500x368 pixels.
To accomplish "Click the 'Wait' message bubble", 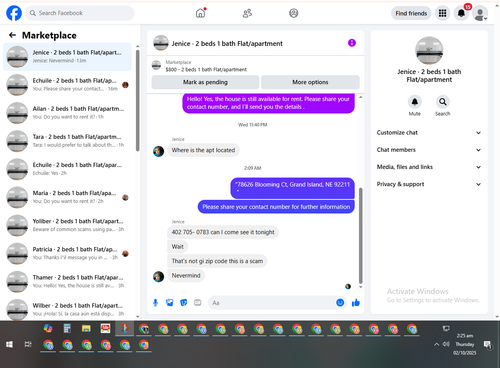I will pyautogui.click(x=178, y=247).
